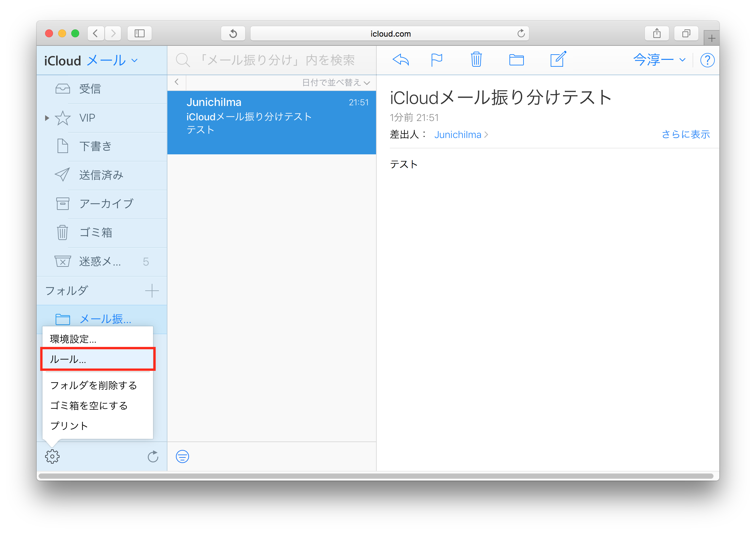Expand the VIP disclosure triangle
The image size is (756, 533).
pos(47,118)
